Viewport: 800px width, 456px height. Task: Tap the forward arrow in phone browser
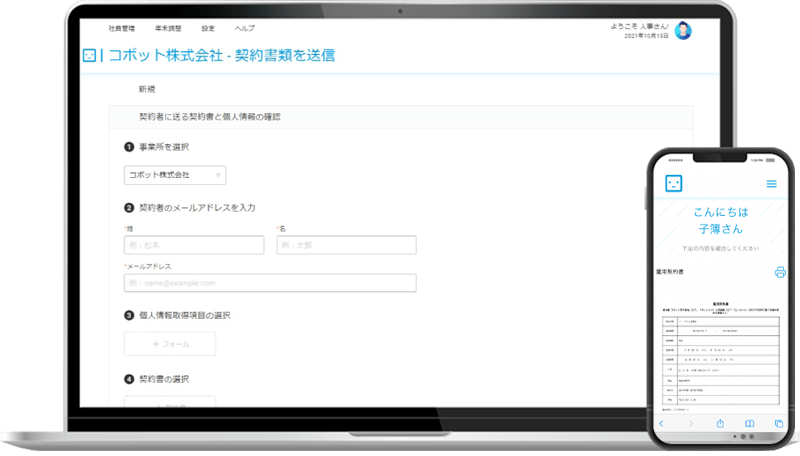point(691,423)
